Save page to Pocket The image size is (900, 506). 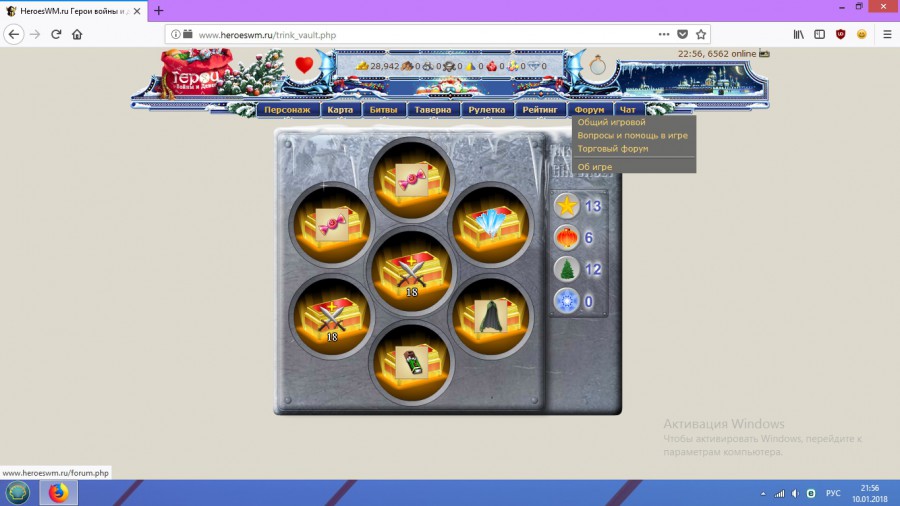[x=682, y=34]
